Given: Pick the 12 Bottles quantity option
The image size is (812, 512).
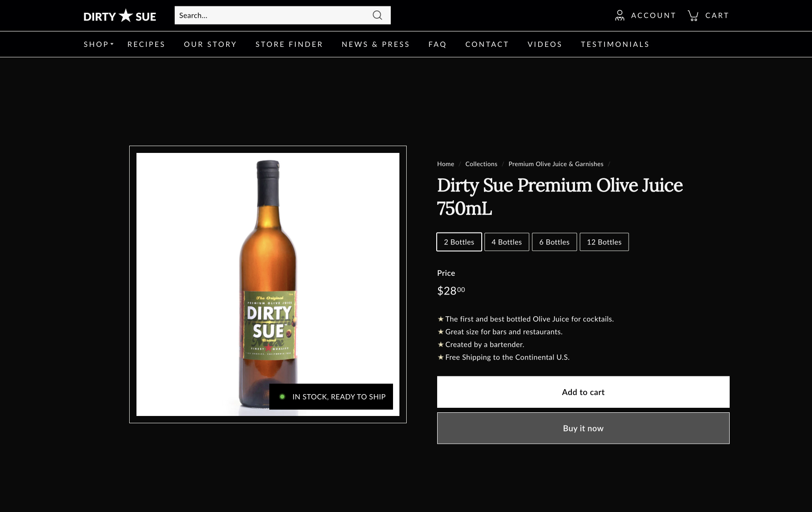Looking at the screenshot, I should pos(604,242).
